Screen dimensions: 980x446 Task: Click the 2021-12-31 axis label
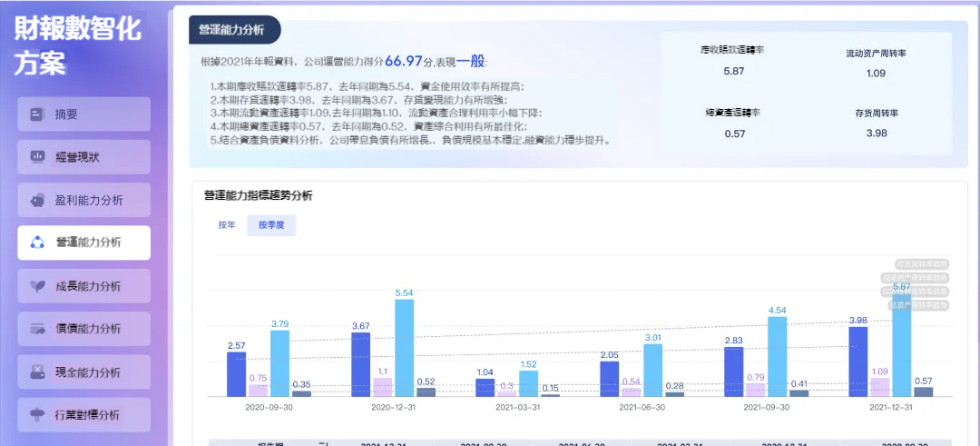[891, 407]
